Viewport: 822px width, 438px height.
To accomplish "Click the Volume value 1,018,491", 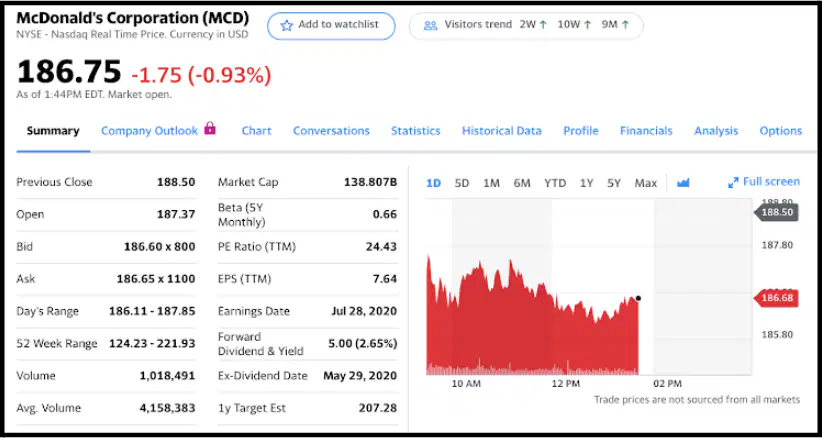I will 167,376.
